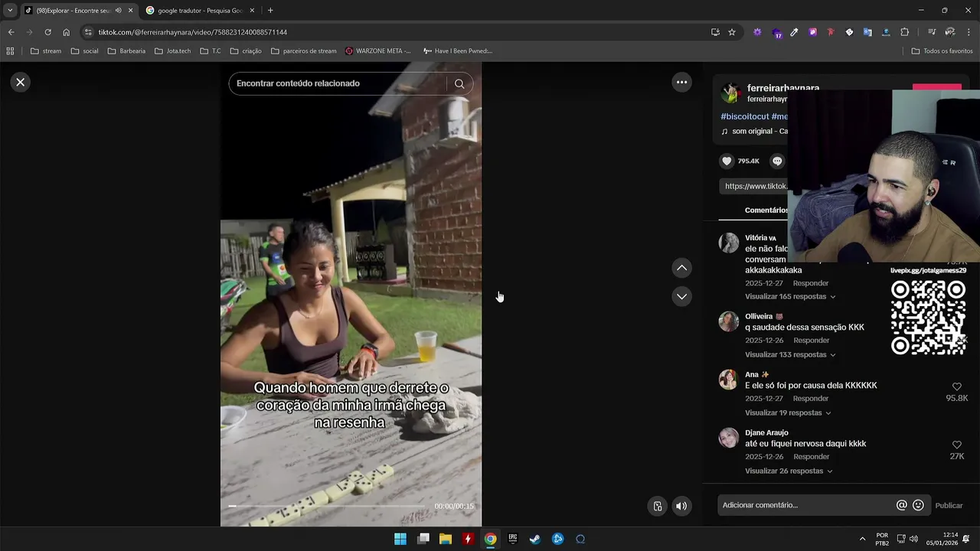Open Vitória's commenter avatar
Image resolution: width=980 pixels, height=551 pixels.
coord(728,243)
